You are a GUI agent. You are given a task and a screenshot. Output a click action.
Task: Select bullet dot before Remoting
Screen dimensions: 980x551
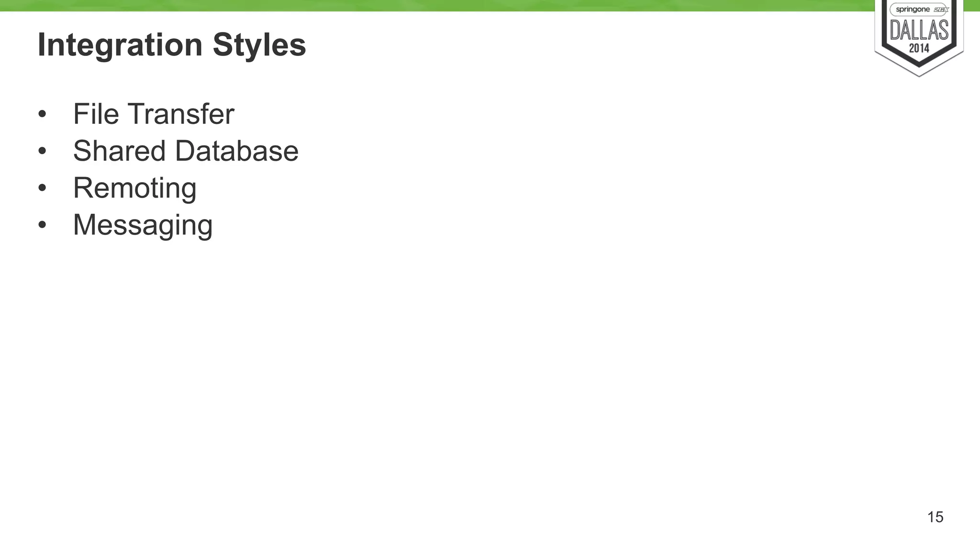pyautogui.click(x=42, y=188)
